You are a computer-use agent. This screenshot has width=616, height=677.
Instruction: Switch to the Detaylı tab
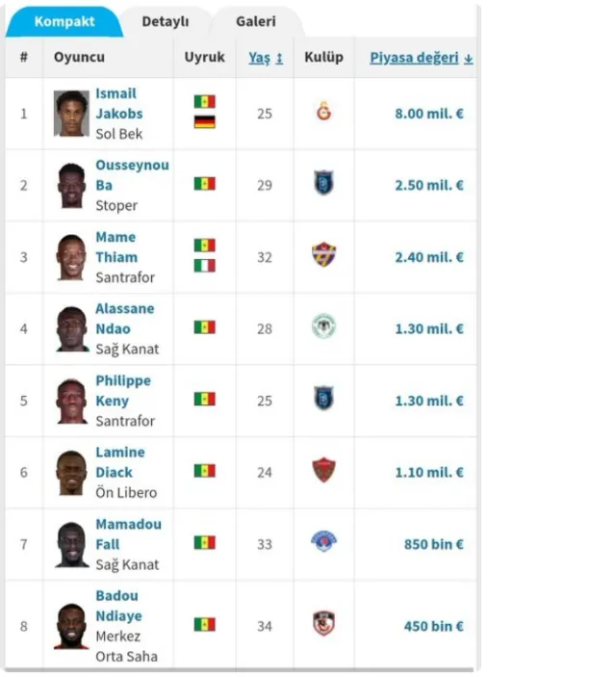point(166,21)
